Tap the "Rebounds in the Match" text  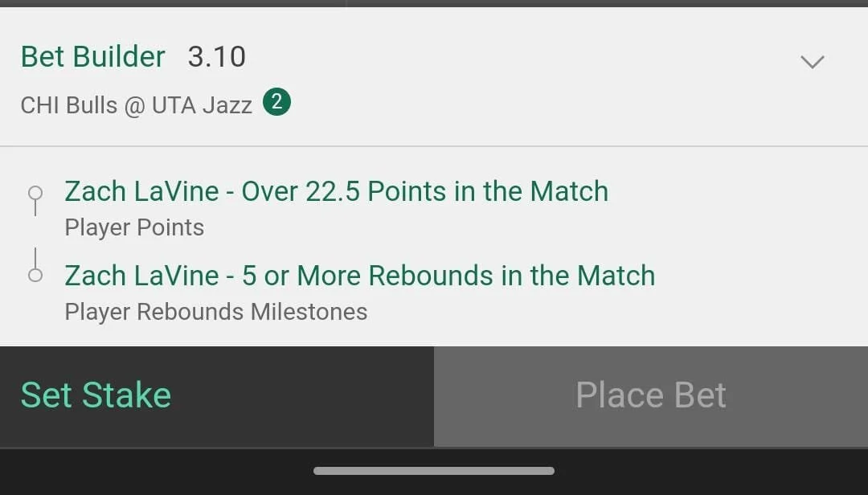point(512,276)
